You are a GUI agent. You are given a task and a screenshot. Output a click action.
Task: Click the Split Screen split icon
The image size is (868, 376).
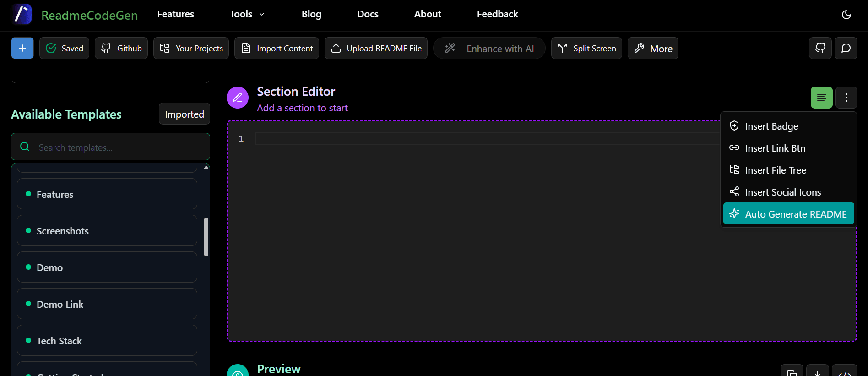(563, 48)
